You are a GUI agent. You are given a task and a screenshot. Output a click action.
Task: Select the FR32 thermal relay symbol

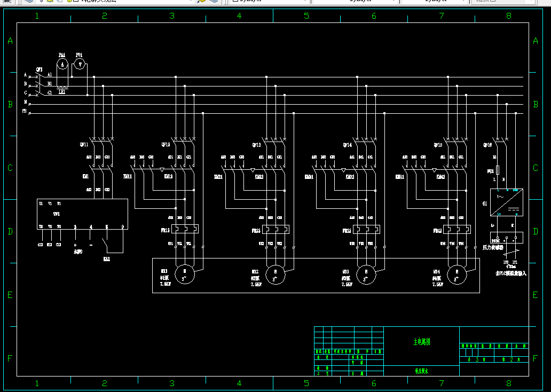click(366, 229)
